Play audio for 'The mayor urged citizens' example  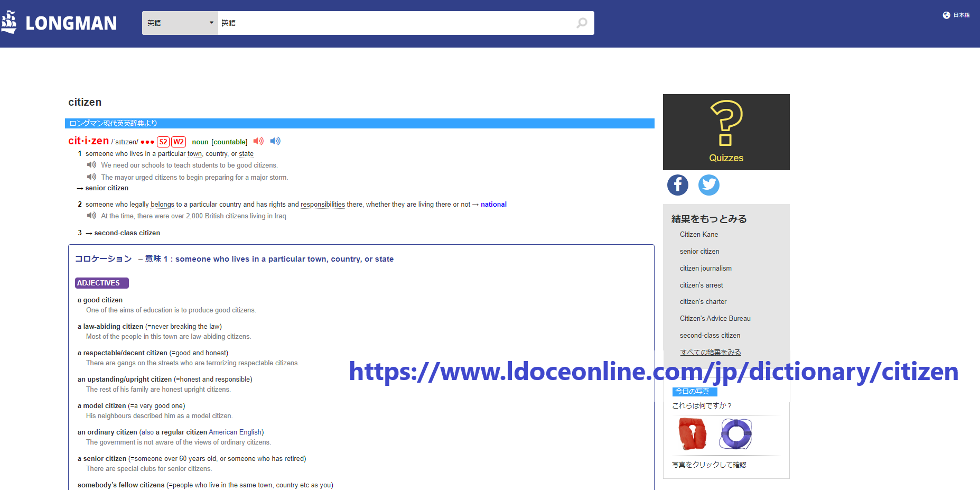pos(91,177)
